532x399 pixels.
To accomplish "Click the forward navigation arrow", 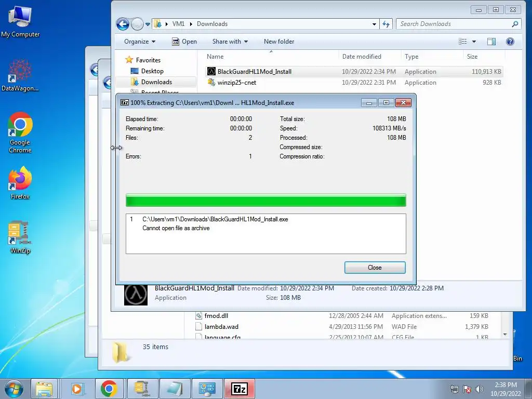I will click(x=137, y=24).
